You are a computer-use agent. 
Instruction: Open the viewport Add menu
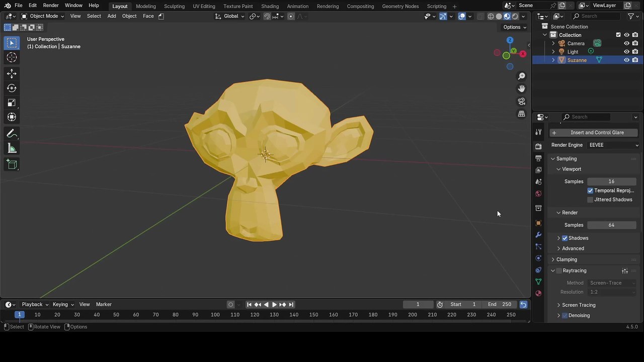coord(111,16)
